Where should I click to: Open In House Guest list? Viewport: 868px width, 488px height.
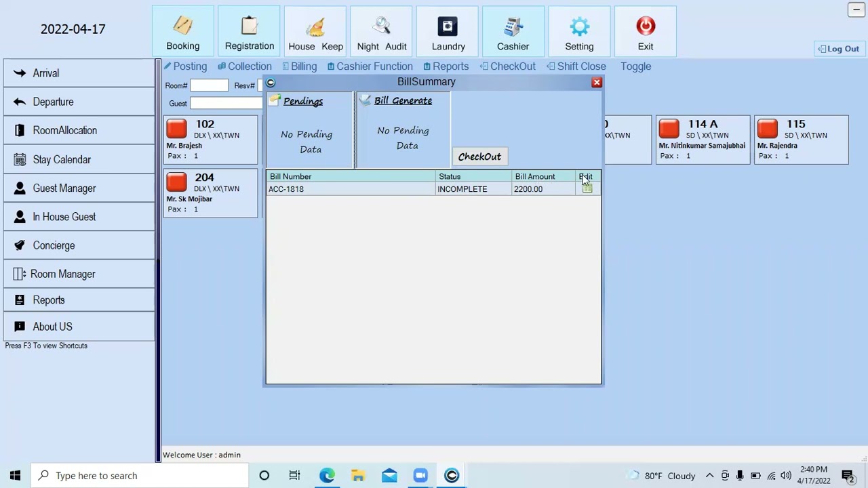tap(79, 217)
